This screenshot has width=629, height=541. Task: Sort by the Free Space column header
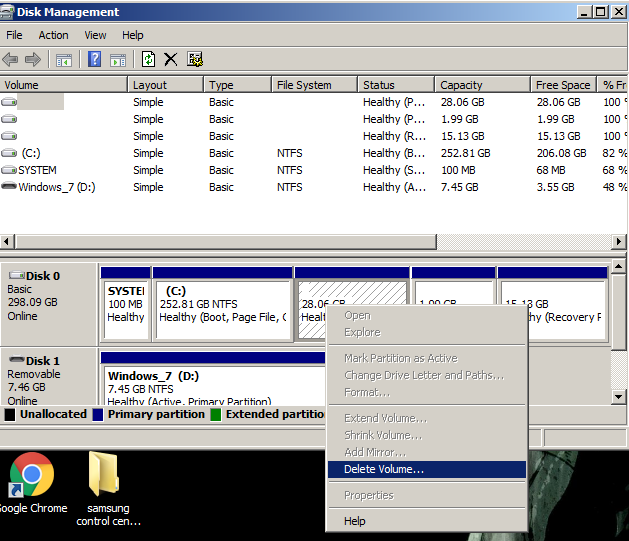click(x=563, y=85)
